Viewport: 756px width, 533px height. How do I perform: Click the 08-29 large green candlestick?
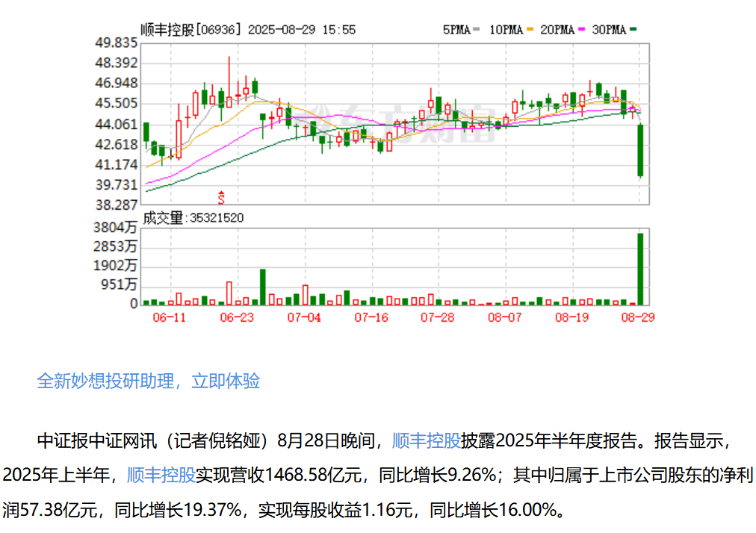[x=640, y=150]
